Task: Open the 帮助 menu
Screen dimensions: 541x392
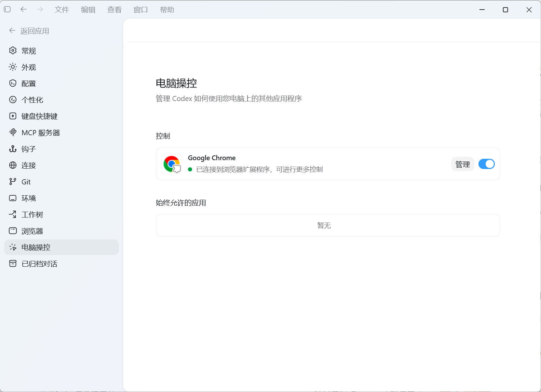Action: 167,10
